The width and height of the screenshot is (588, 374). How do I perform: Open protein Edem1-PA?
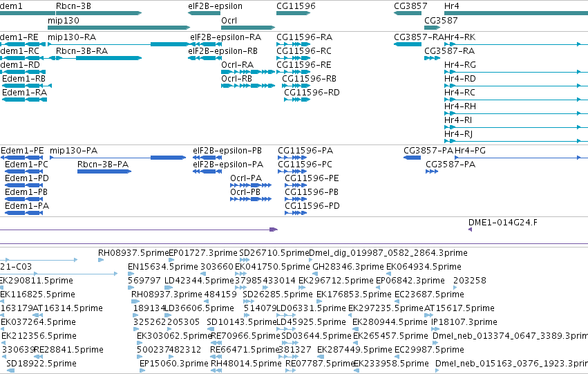tap(27, 206)
